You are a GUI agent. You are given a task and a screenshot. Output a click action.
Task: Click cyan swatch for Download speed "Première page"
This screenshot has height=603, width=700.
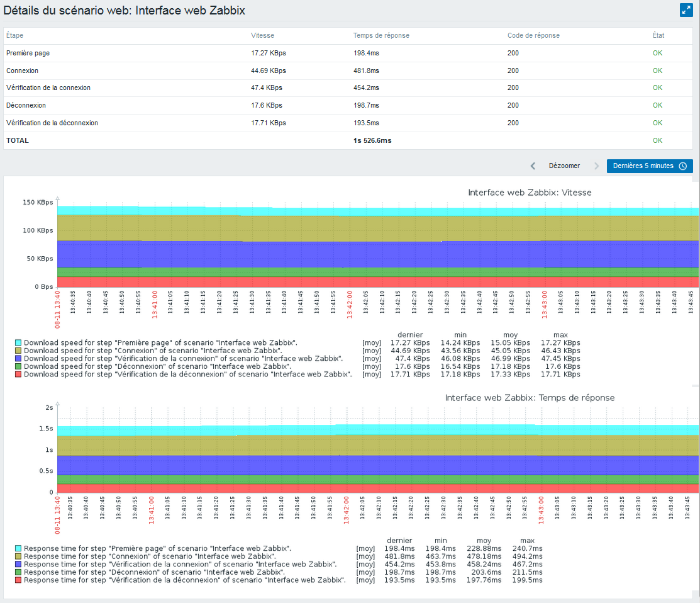(18, 343)
